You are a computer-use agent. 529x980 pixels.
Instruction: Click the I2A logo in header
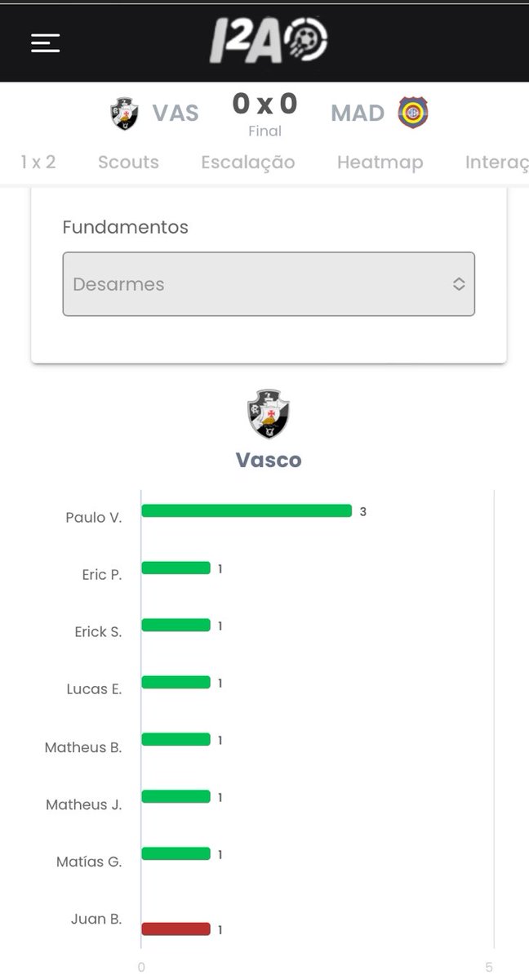click(269, 41)
